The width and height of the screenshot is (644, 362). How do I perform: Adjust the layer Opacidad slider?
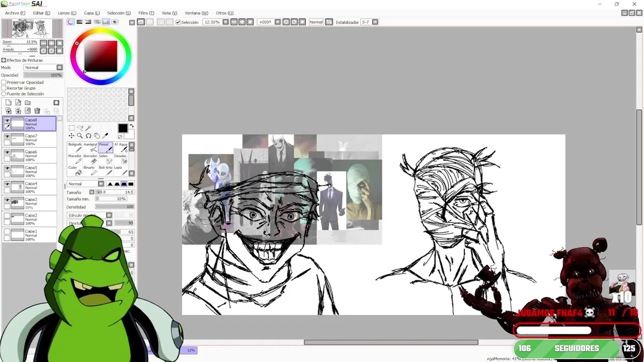tap(43, 75)
